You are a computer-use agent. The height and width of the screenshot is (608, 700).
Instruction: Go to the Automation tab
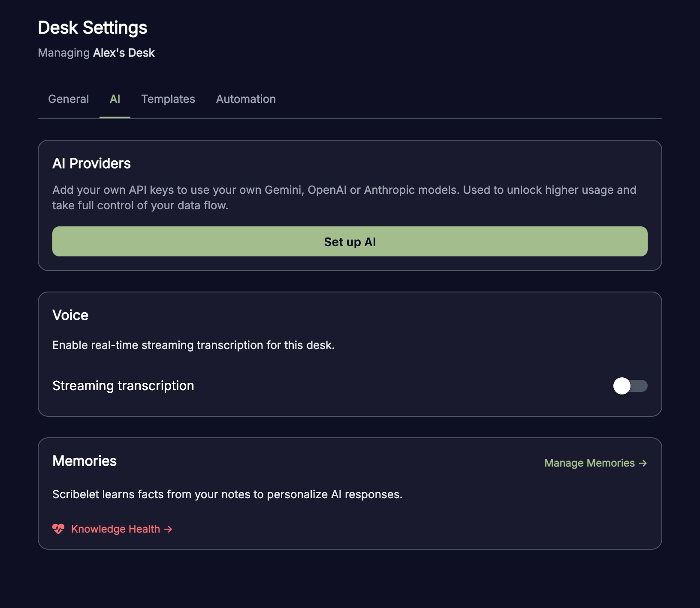pos(246,99)
